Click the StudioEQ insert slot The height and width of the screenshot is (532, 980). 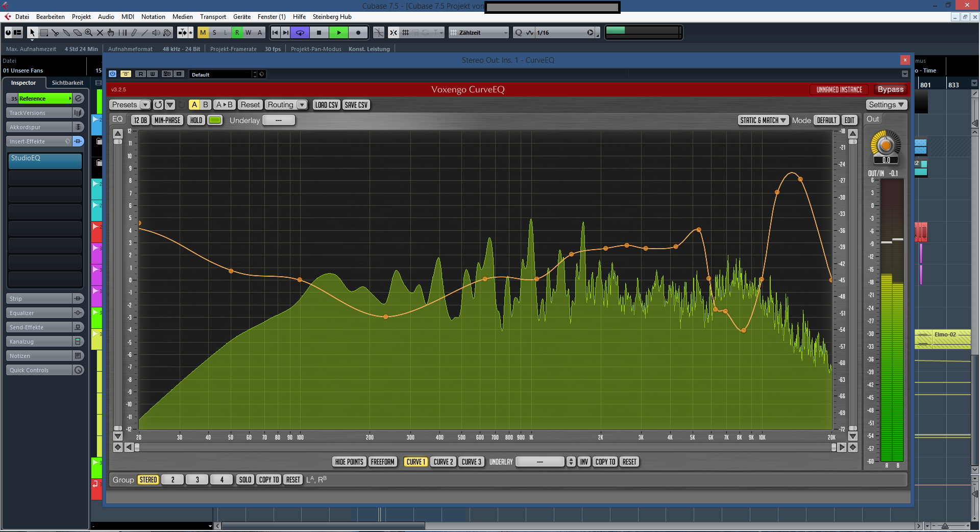pos(45,160)
